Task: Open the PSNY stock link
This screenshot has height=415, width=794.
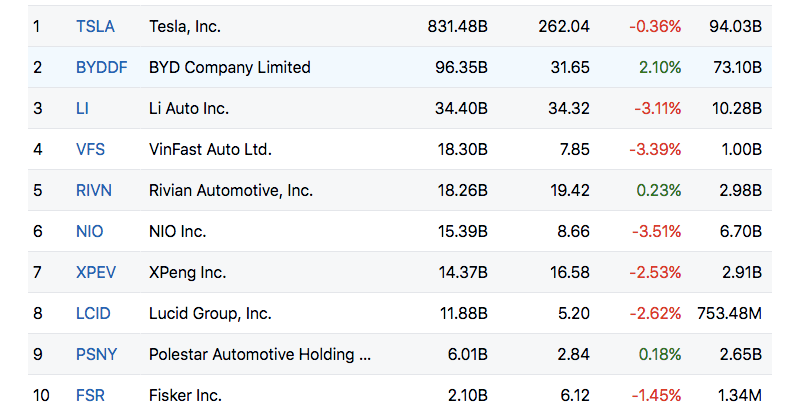Action: pos(95,354)
